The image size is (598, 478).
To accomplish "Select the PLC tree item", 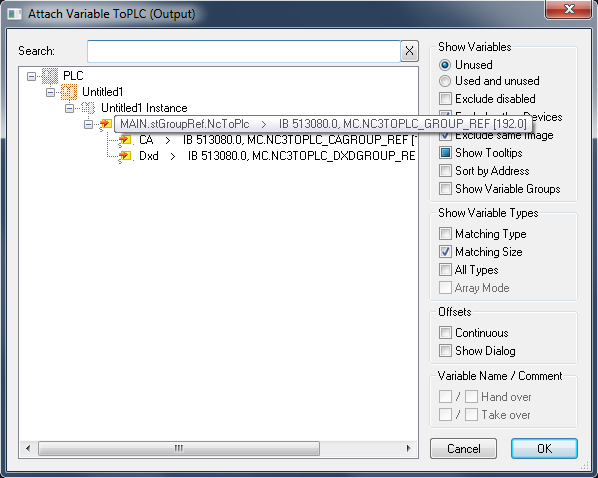I will tap(73, 76).
